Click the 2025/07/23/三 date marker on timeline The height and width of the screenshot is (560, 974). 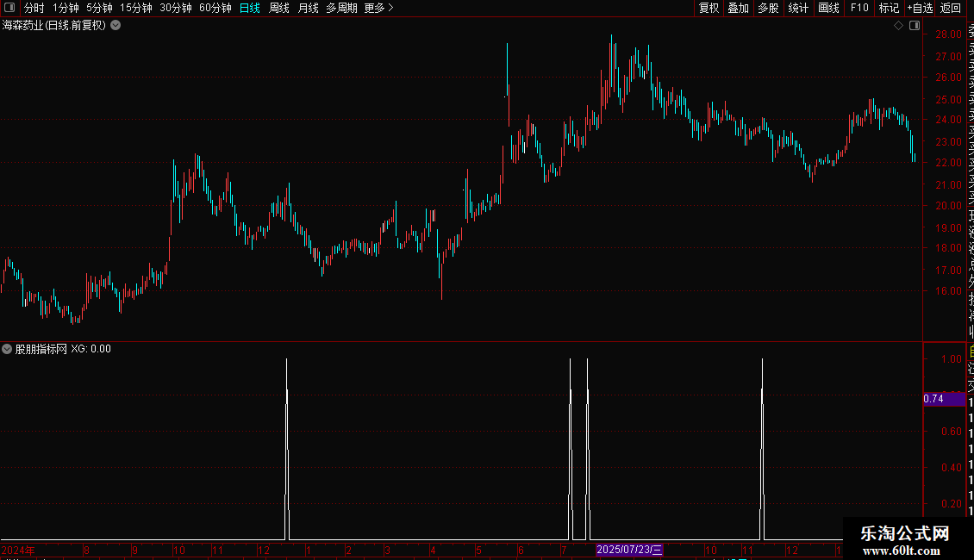[x=629, y=550]
